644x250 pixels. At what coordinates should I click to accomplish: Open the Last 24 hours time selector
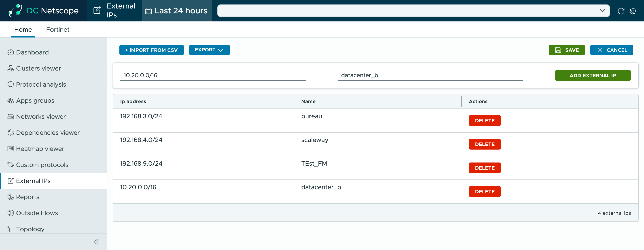pyautogui.click(x=177, y=11)
